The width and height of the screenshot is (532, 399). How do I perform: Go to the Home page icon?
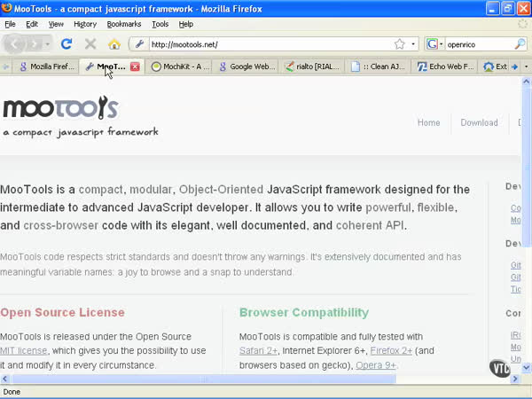point(114,43)
